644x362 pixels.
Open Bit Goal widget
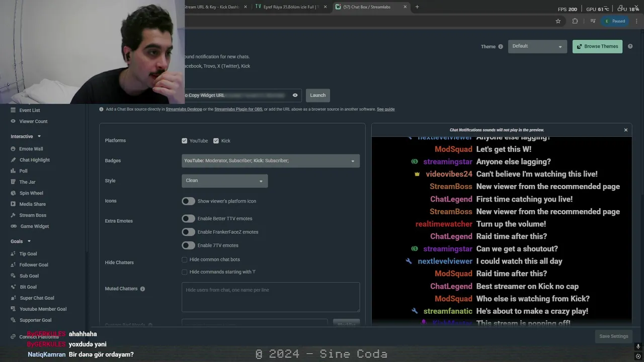point(28,287)
